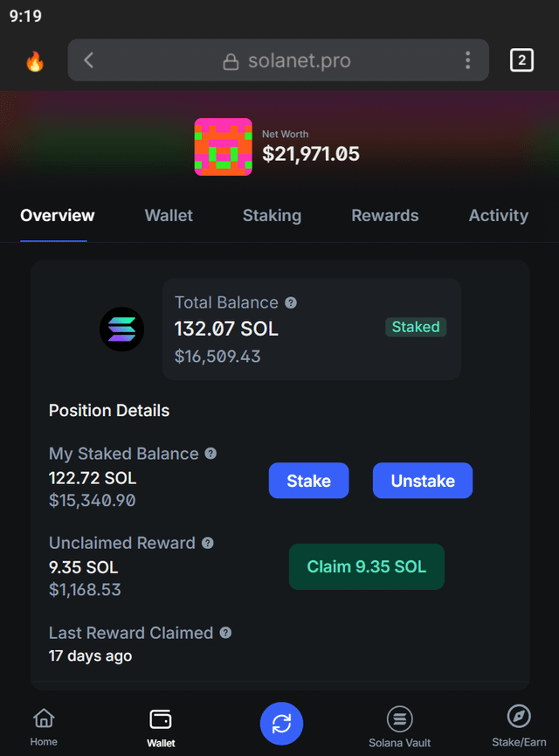Click the Last Reward Claimed help icon

click(x=225, y=633)
